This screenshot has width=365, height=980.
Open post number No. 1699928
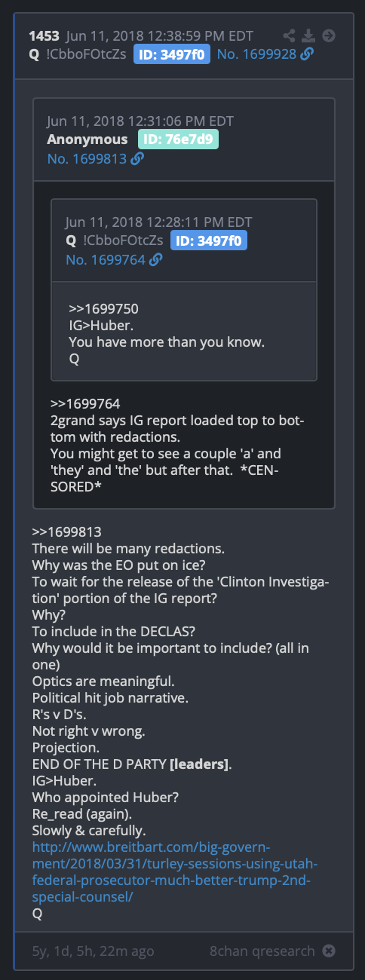click(256, 54)
